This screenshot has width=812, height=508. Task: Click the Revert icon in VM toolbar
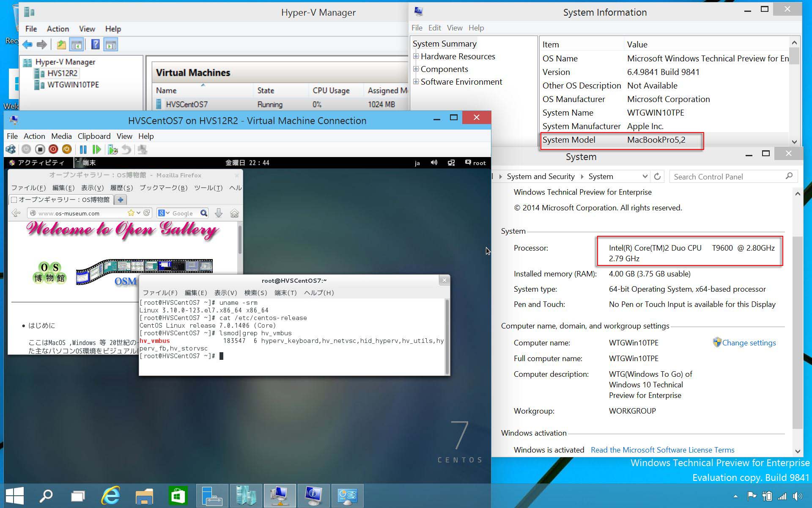(x=126, y=149)
